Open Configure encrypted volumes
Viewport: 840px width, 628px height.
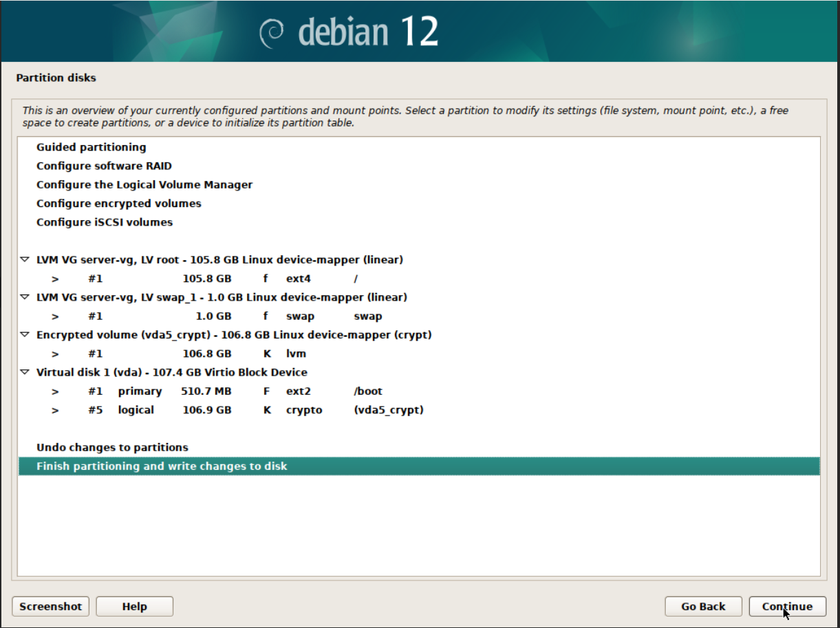419,204
